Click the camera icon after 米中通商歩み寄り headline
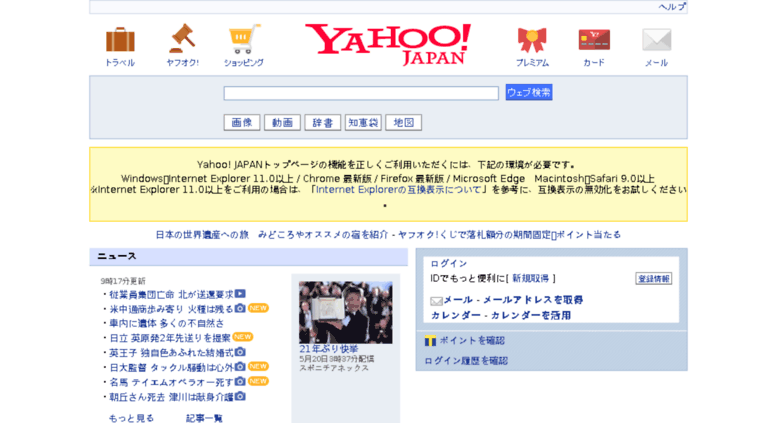This screenshot has height=423, width=777. pos(240,308)
